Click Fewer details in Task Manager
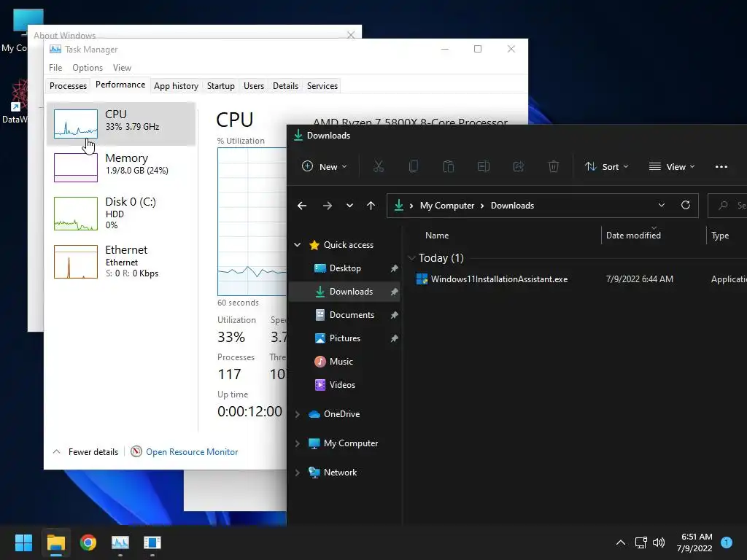This screenshot has height=560, width=747. coord(86,452)
